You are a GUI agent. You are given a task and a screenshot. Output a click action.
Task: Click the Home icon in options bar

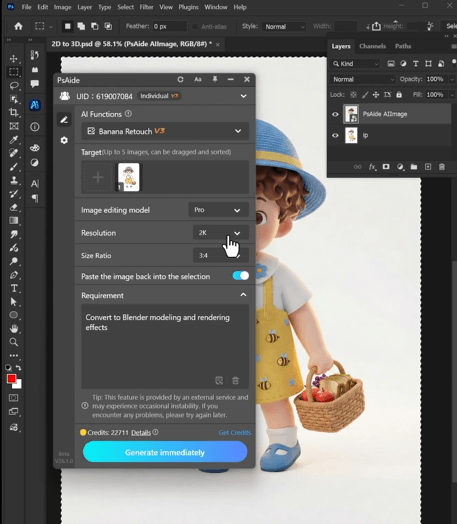[x=18, y=26]
